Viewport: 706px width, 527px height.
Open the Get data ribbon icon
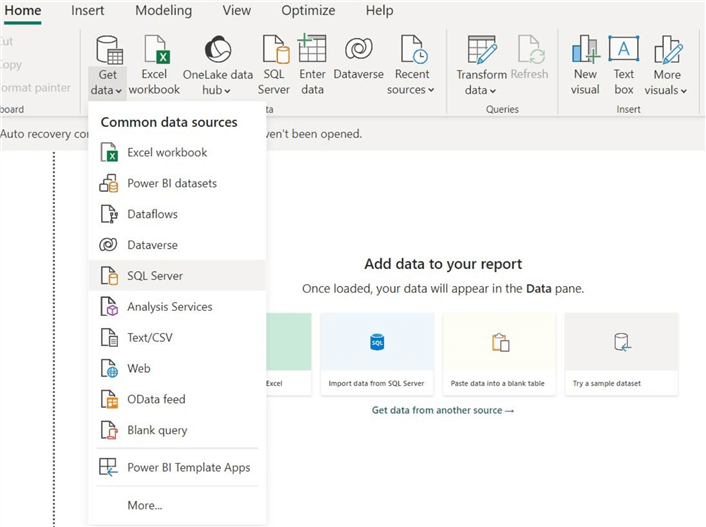point(109,50)
